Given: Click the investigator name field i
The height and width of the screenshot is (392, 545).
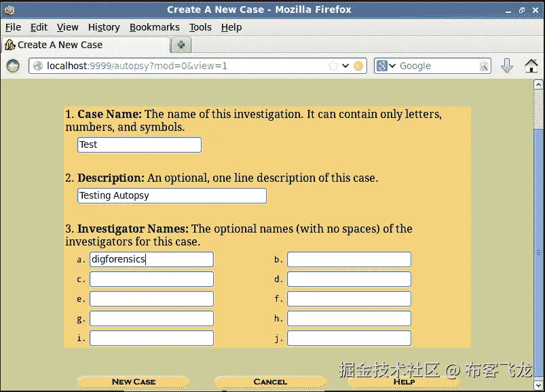Looking at the screenshot, I should pyautogui.click(x=151, y=338).
